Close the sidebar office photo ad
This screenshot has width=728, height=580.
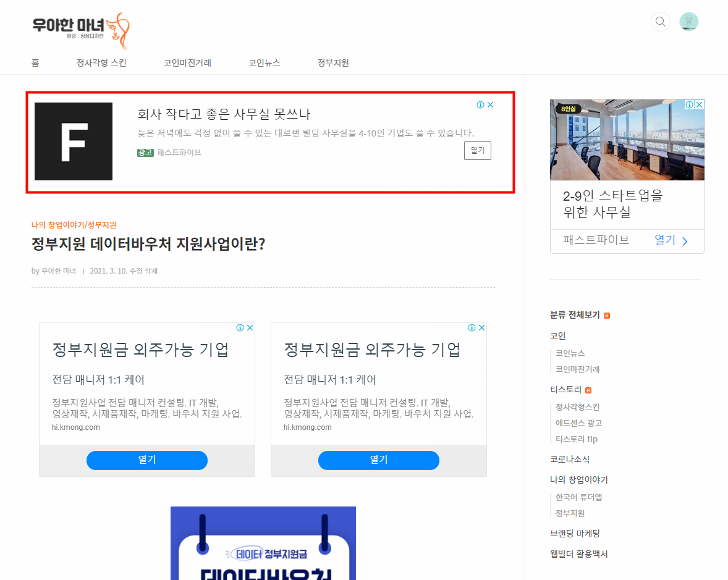pyautogui.click(x=699, y=105)
